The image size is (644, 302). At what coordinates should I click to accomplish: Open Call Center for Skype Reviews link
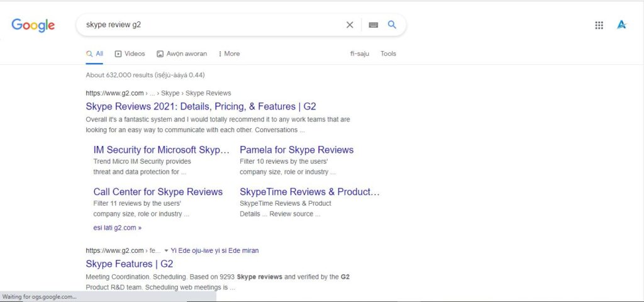(158, 192)
